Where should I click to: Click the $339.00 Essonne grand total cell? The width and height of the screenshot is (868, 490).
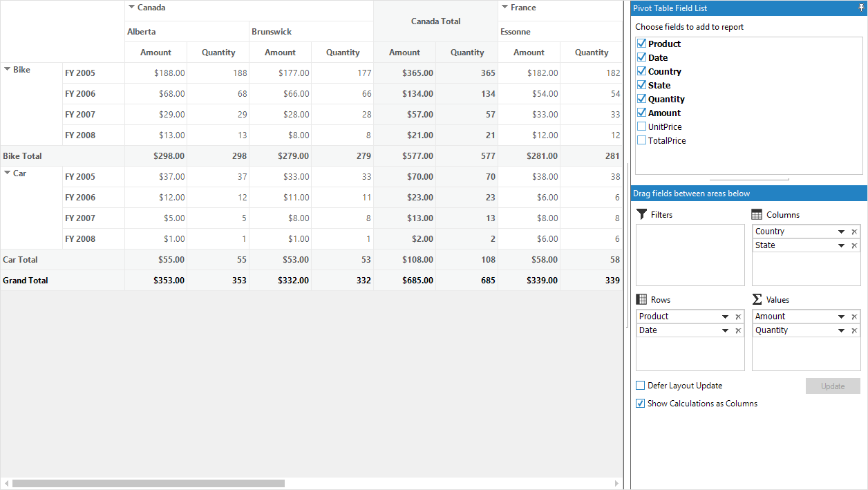(529, 281)
